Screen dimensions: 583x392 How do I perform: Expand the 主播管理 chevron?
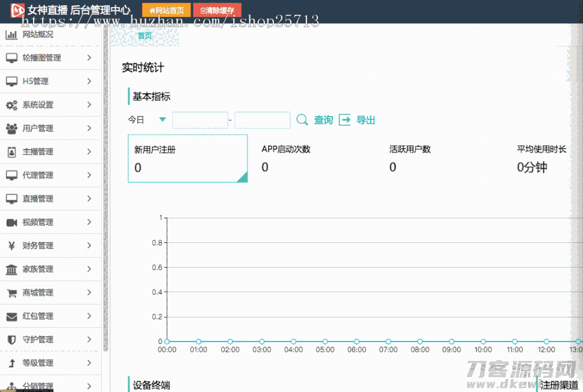(89, 152)
